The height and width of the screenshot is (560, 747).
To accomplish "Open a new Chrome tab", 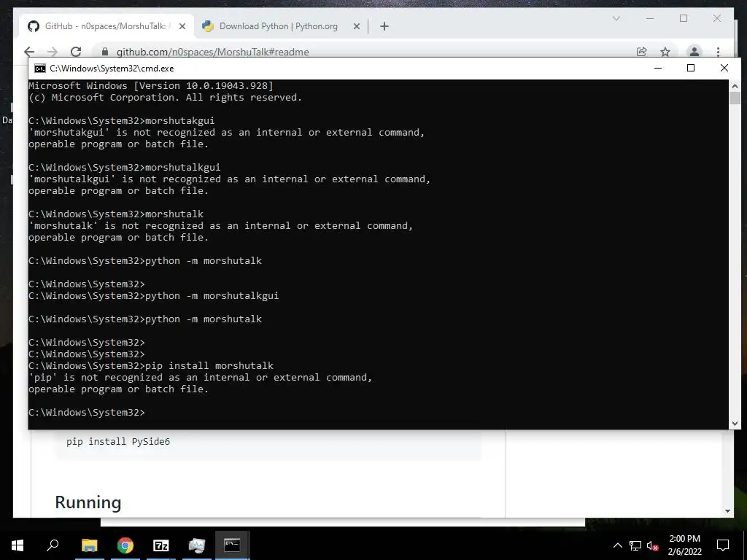I will click(x=384, y=27).
